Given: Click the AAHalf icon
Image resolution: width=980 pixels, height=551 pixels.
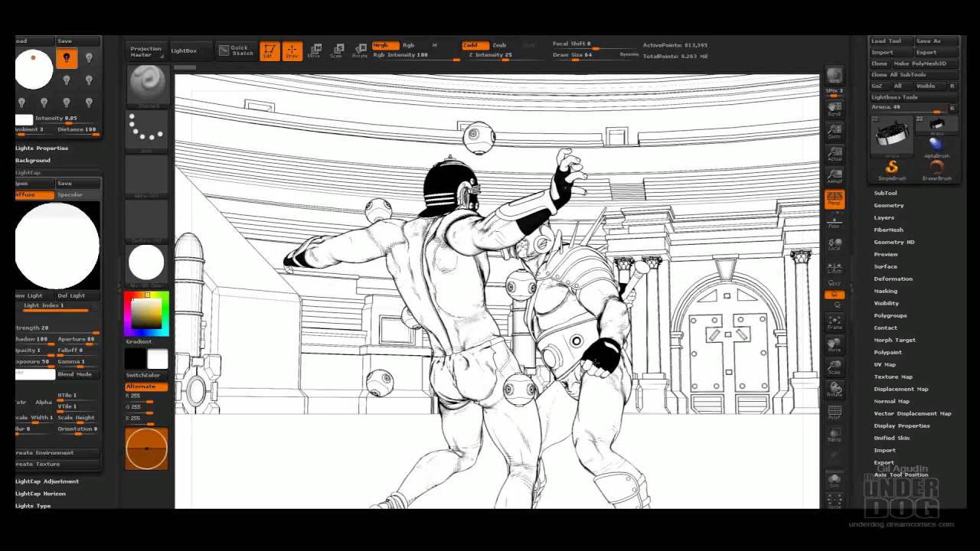Looking at the screenshot, I should pyautogui.click(x=835, y=178).
